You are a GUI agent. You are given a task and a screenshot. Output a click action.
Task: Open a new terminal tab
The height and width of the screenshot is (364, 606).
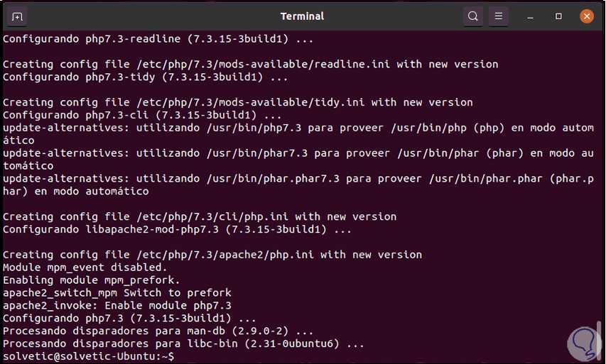pyautogui.click(x=18, y=16)
